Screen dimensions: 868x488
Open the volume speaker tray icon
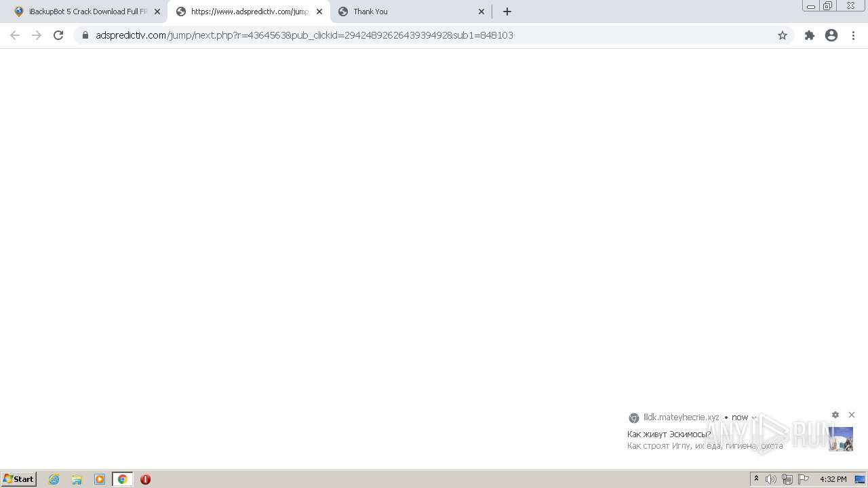pos(771,479)
